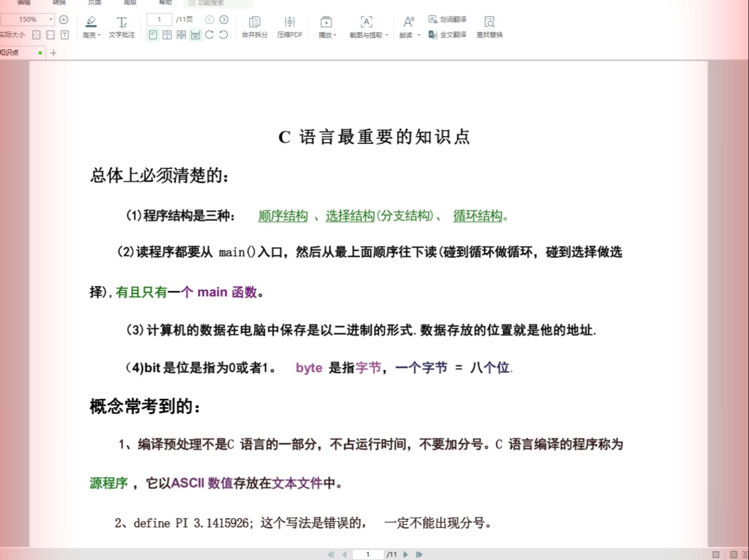749x560 pixels.
Task: Click the purple text main 函数
Action: point(227,292)
